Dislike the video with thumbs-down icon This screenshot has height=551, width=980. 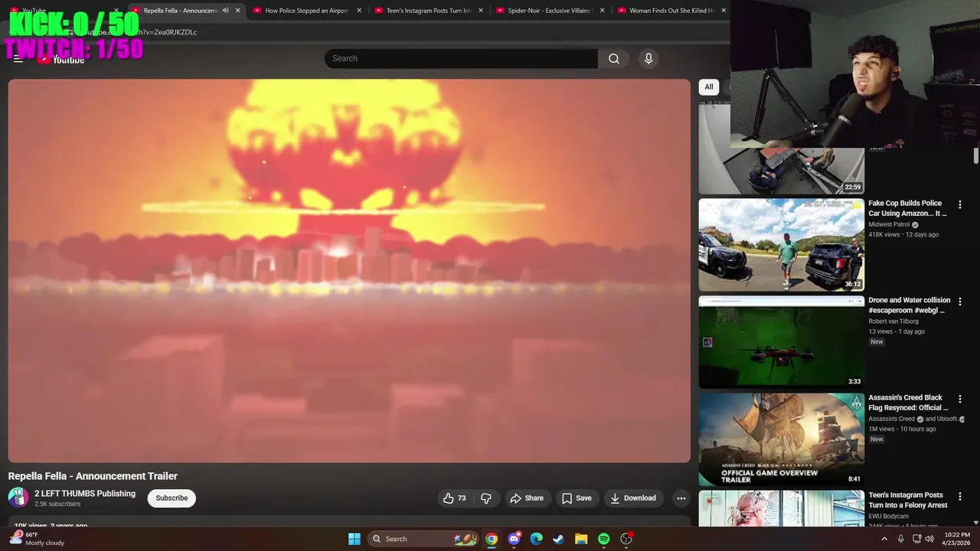coord(485,498)
